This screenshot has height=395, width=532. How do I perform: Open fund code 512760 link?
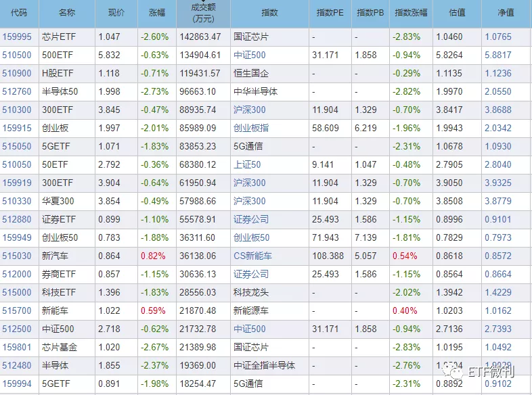(17, 91)
